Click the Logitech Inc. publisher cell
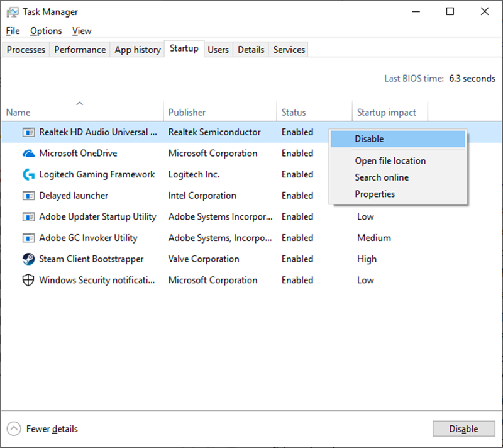503x448 pixels. click(194, 174)
